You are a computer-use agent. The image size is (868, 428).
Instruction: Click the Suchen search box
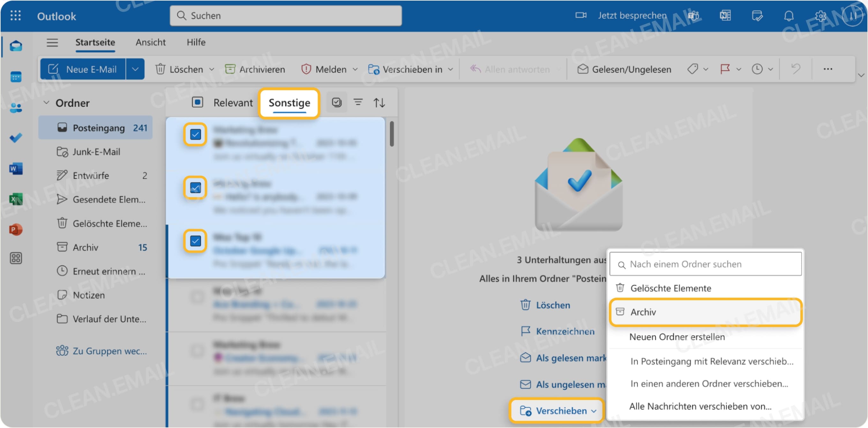(x=285, y=16)
